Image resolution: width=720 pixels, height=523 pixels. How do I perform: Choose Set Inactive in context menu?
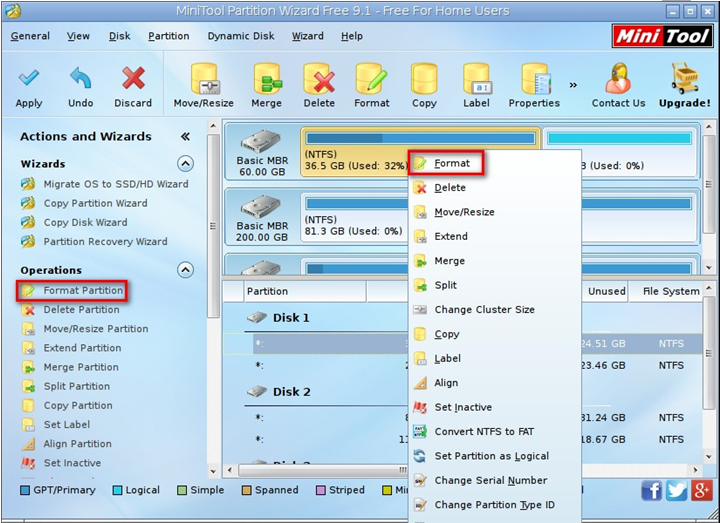coord(495,407)
